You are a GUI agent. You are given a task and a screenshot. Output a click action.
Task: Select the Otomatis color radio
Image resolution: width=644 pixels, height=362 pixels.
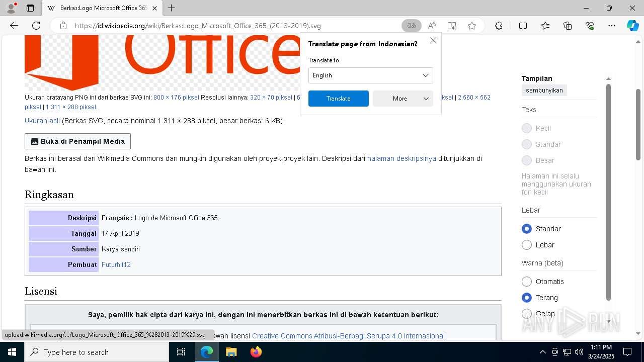527,282
